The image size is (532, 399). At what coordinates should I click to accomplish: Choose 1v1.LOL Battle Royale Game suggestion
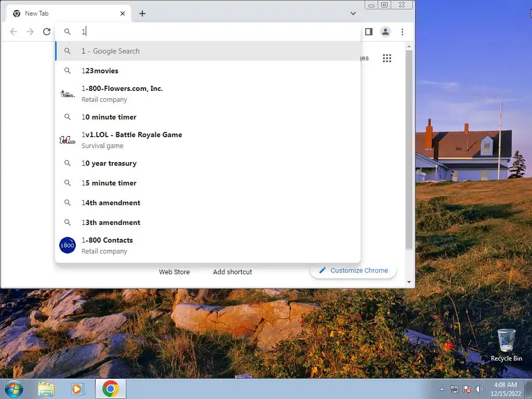[x=208, y=140]
